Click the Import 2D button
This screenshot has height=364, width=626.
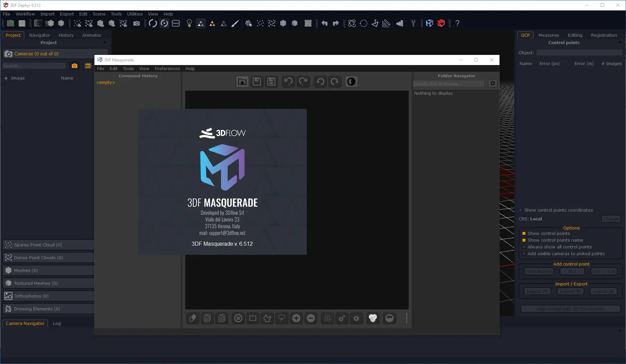tap(537, 291)
